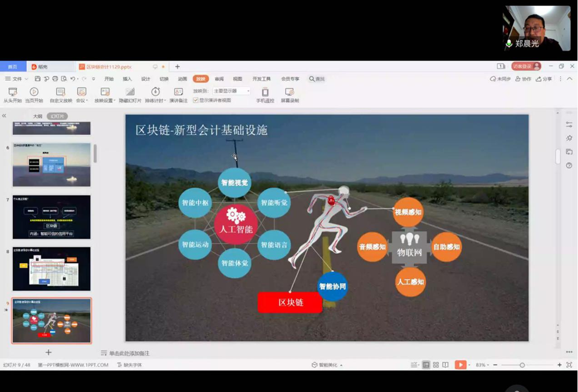Viewport: 578px width, 392px height.
Task: Click the orange play slideshow button
Action: pos(460,365)
